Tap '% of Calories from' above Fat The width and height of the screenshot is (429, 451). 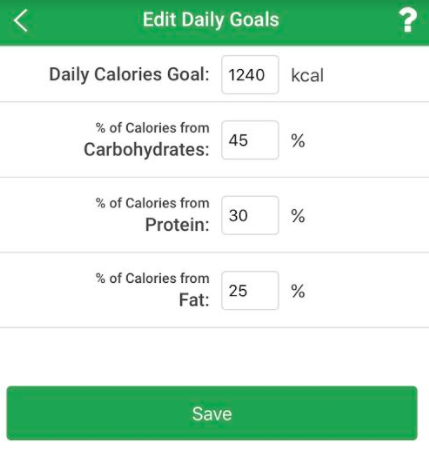[153, 278]
